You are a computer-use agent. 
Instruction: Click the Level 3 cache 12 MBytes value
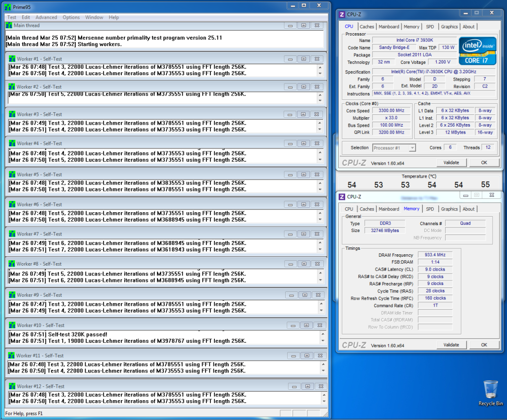[455, 132]
